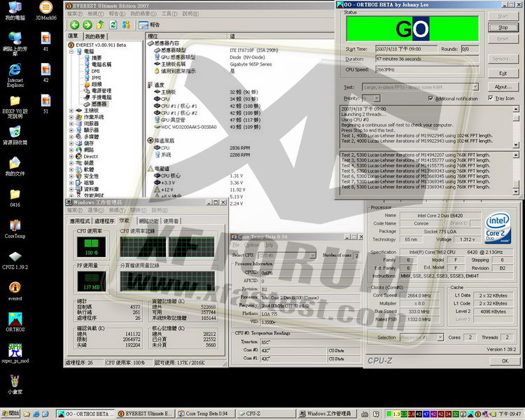Click the green GO status banner in ORTHOS
The width and height of the screenshot is (525, 420).
pos(412,29)
